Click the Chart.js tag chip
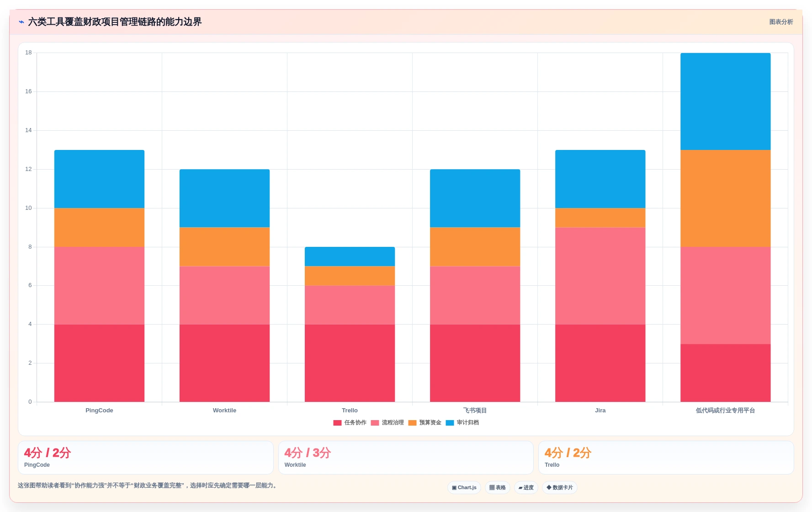 click(x=464, y=488)
